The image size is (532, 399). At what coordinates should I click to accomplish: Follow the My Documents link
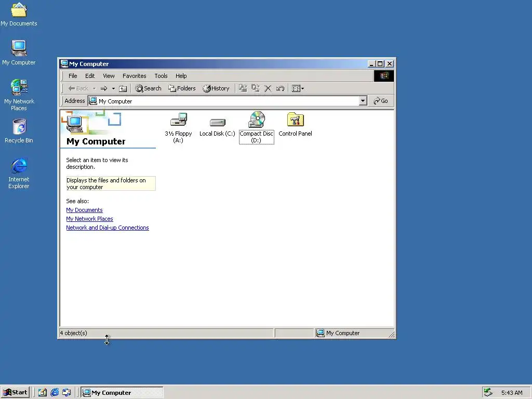click(85, 210)
